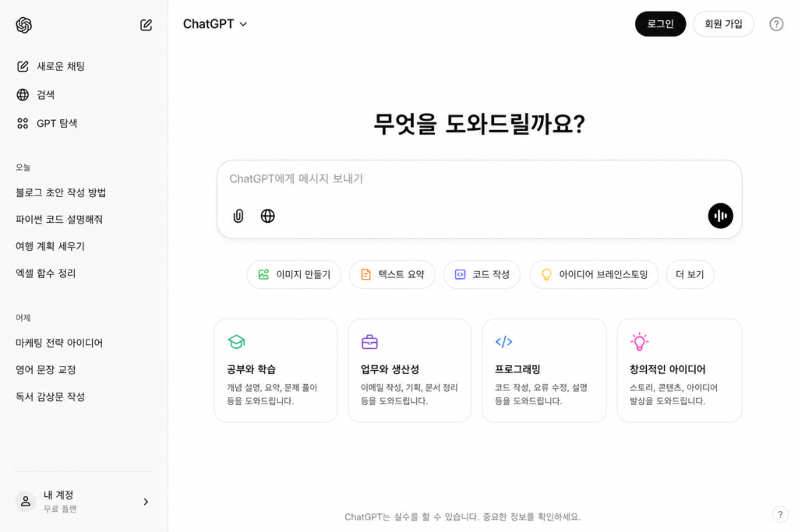Expand the 내 계정 chevron arrow
Image resolution: width=798 pixels, height=532 pixels.
[146, 502]
